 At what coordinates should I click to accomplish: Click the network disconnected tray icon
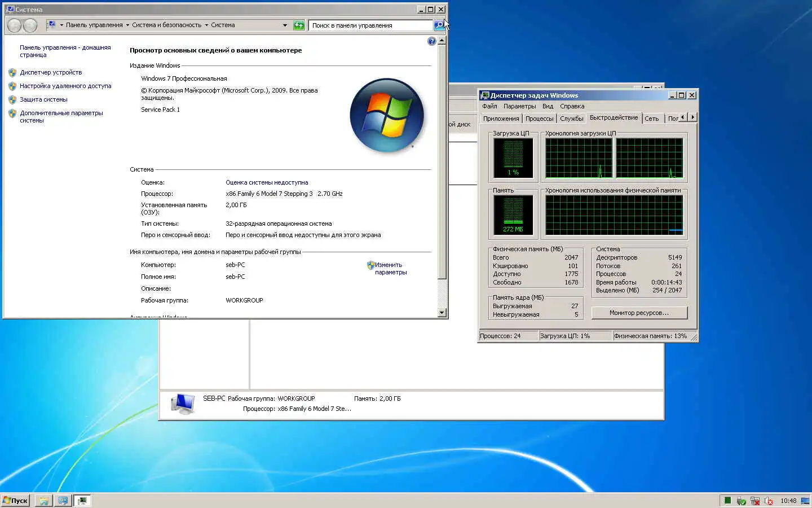[x=755, y=501]
